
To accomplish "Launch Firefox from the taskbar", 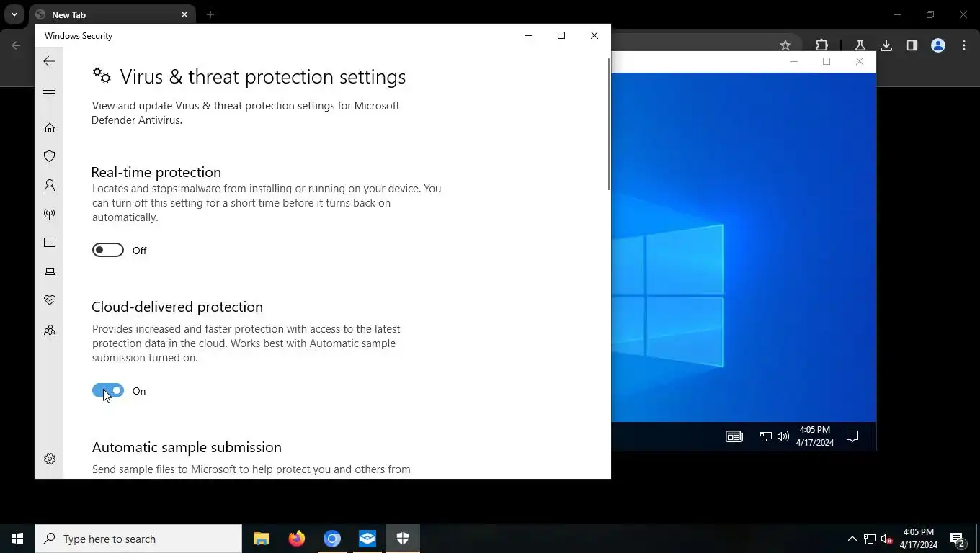I will pyautogui.click(x=296, y=539).
